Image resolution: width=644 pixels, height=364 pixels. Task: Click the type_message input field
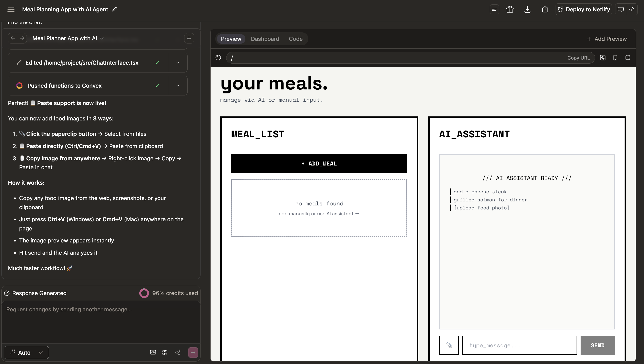pos(519,345)
